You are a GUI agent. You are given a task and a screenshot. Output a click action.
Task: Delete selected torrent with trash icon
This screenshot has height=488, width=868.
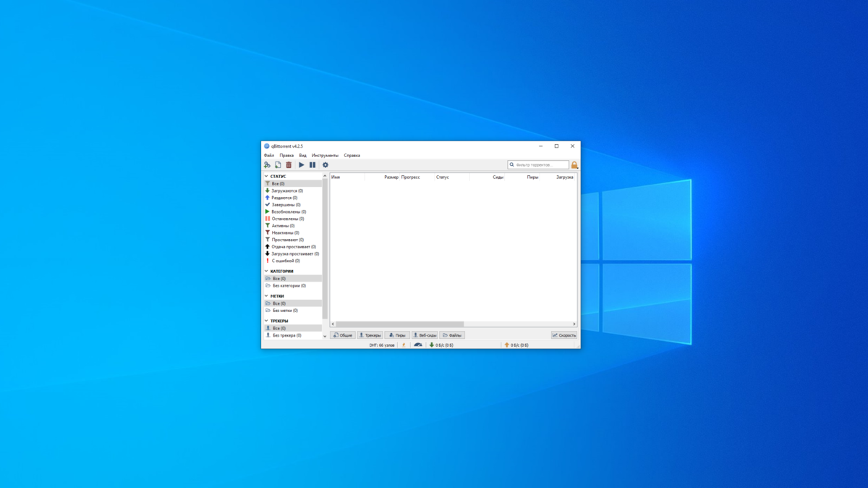tap(289, 165)
